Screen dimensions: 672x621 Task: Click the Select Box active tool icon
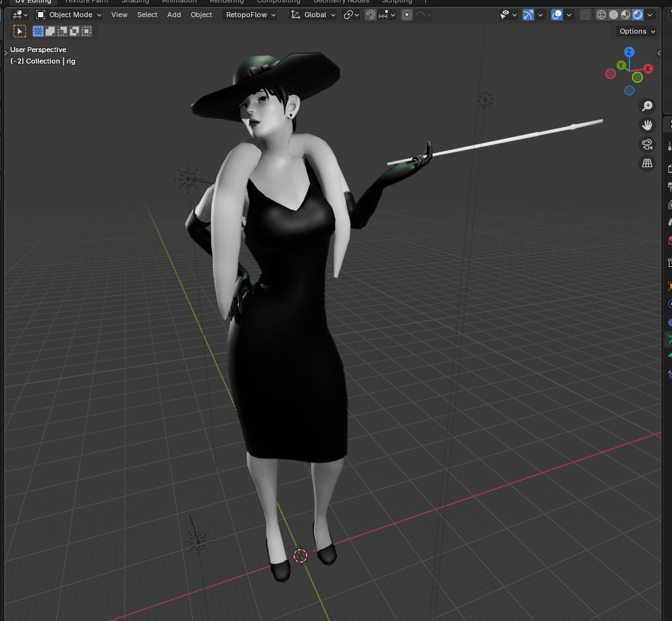pos(19,31)
